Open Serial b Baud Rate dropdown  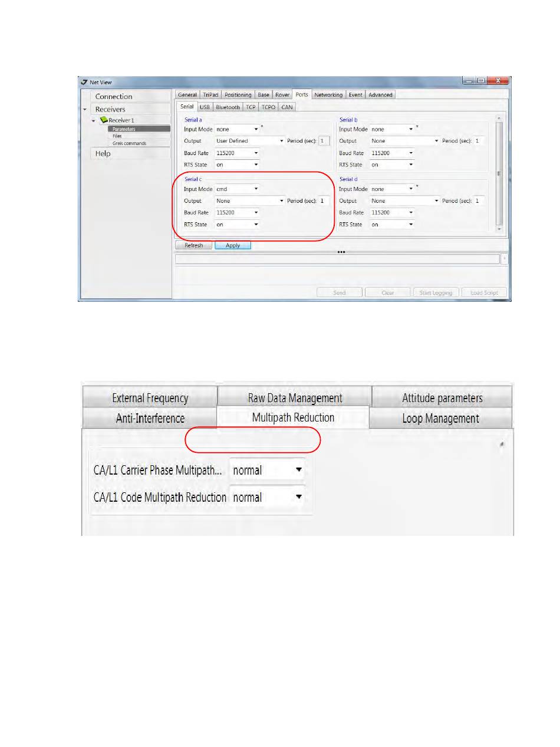[392, 153]
